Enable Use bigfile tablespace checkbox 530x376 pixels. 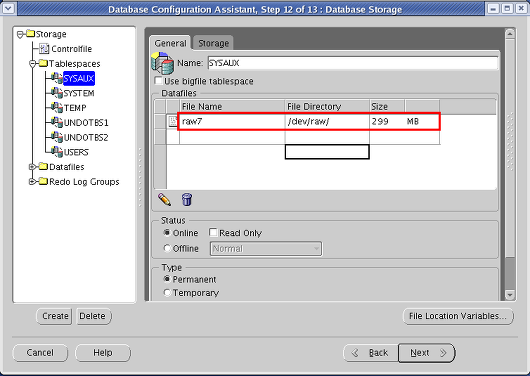[x=158, y=81]
